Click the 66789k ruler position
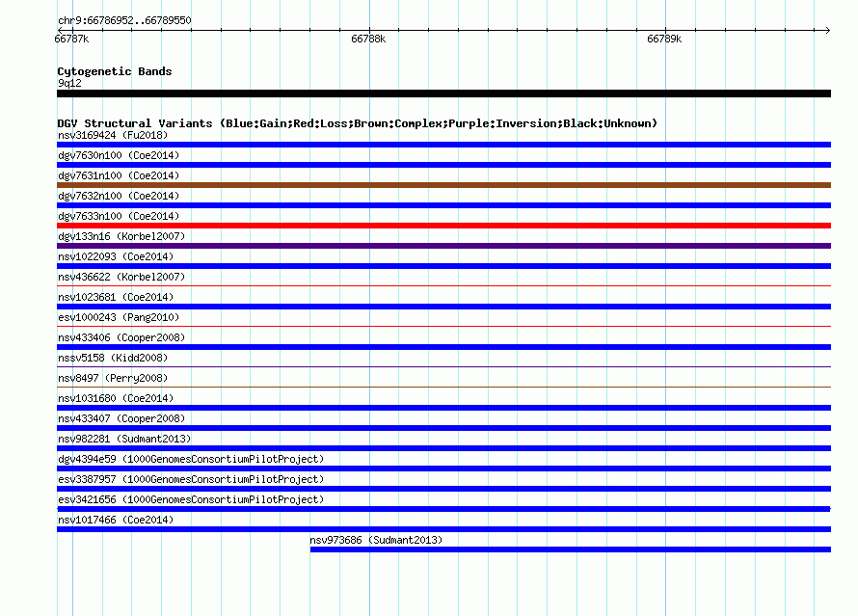 [664, 39]
